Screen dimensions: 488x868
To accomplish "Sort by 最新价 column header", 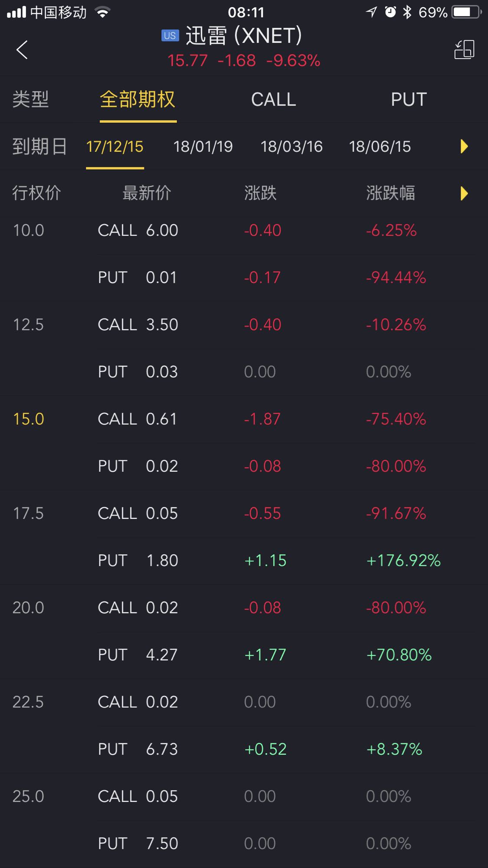I will [147, 193].
